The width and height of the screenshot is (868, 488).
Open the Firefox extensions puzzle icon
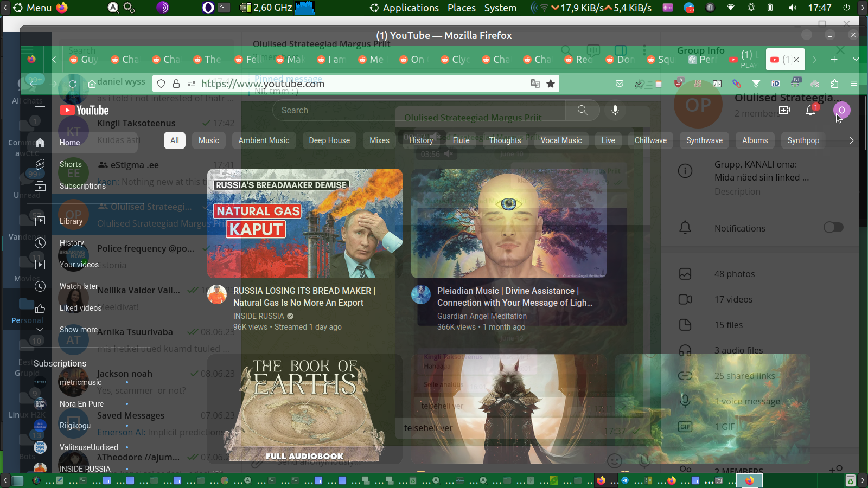click(834, 84)
